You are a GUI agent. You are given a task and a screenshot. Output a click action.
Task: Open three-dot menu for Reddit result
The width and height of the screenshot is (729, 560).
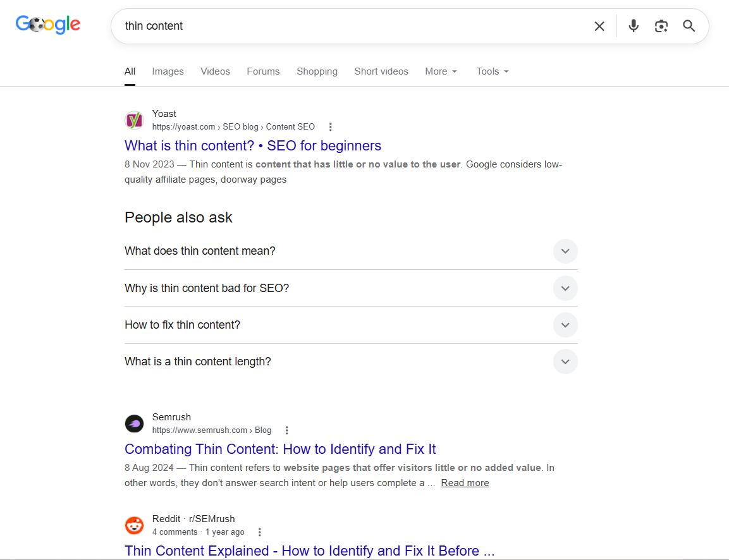click(x=259, y=532)
